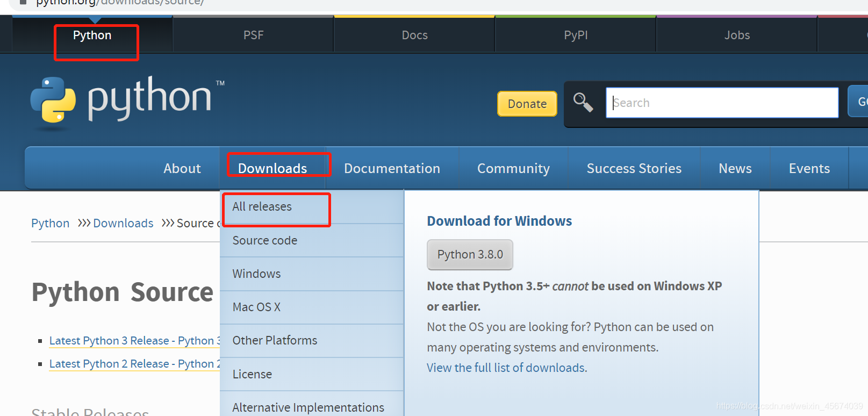This screenshot has height=416, width=868.
Task: Focus the Search input field
Action: [722, 103]
